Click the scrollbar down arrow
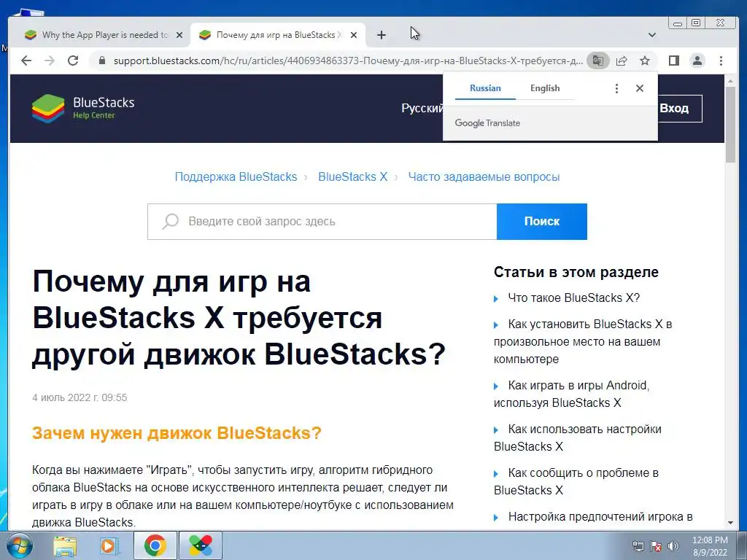Image resolution: width=747 pixels, height=560 pixels. coord(730,522)
